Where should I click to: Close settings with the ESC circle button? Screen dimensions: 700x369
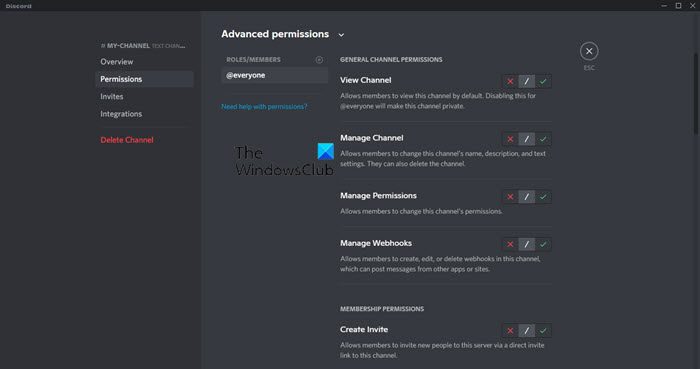tap(589, 51)
